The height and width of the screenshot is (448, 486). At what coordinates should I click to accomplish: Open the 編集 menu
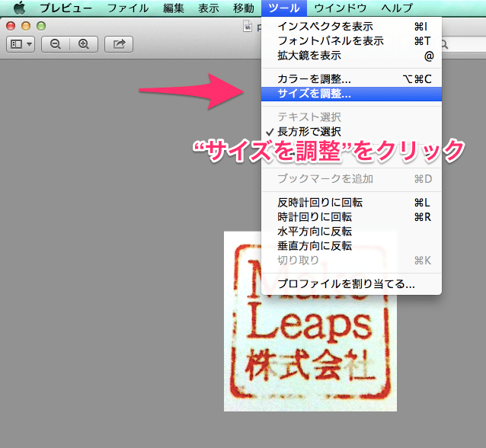pyautogui.click(x=173, y=8)
